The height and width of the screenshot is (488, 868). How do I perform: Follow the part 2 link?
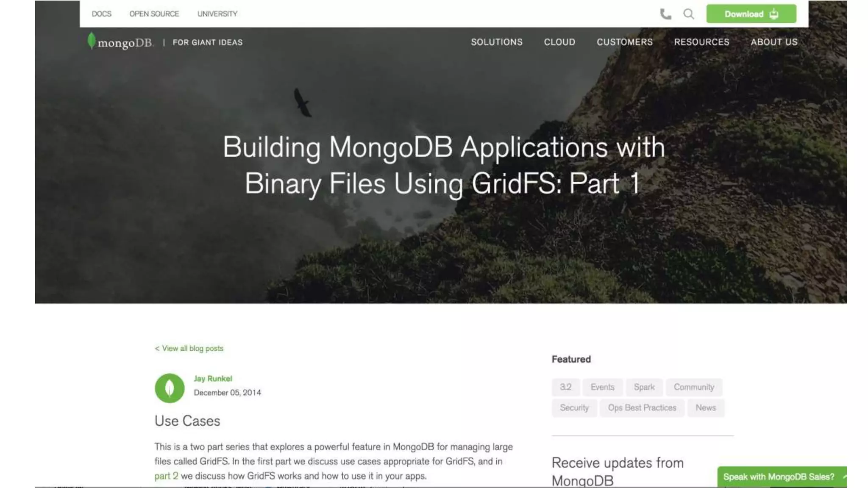pyautogui.click(x=166, y=476)
